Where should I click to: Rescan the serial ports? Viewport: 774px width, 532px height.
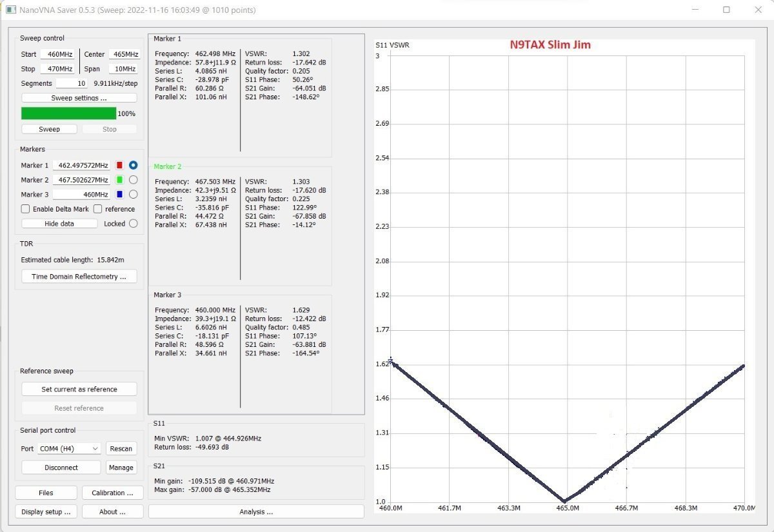pyautogui.click(x=121, y=449)
